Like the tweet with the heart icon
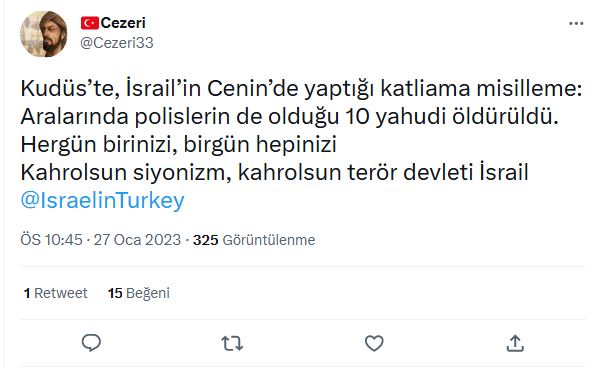The width and height of the screenshot is (601, 368). pyautogui.click(x=374, y=343)
